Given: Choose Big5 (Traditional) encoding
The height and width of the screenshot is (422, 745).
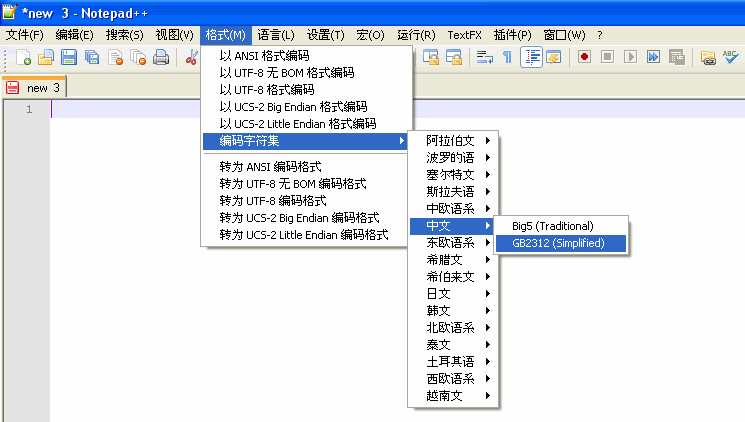Looking at the screenshot, I should (x=561, y=226).
